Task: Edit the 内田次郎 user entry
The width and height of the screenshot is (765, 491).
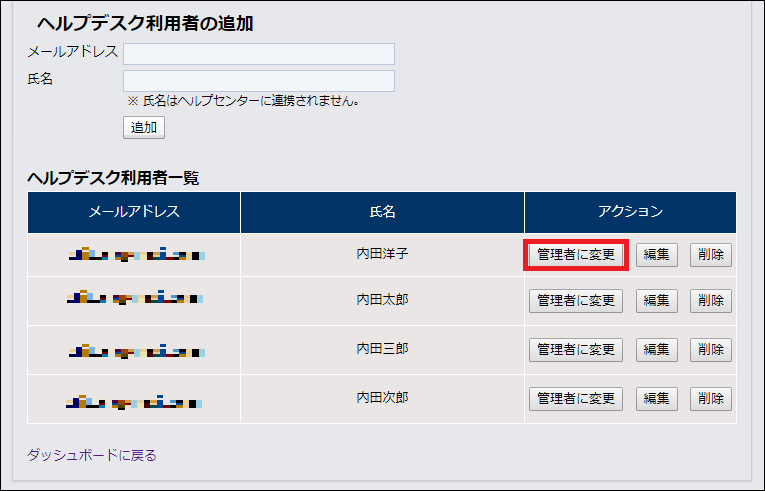Action: tap(656, 398)
